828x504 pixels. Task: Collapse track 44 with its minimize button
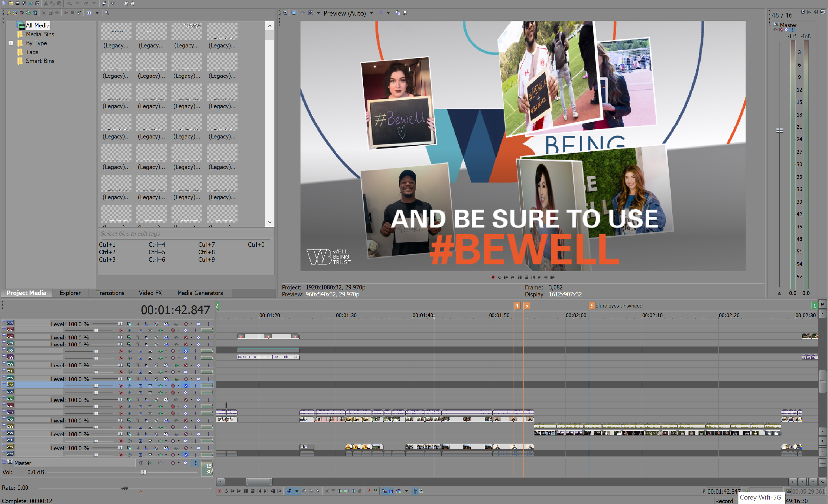pos(4,322)
